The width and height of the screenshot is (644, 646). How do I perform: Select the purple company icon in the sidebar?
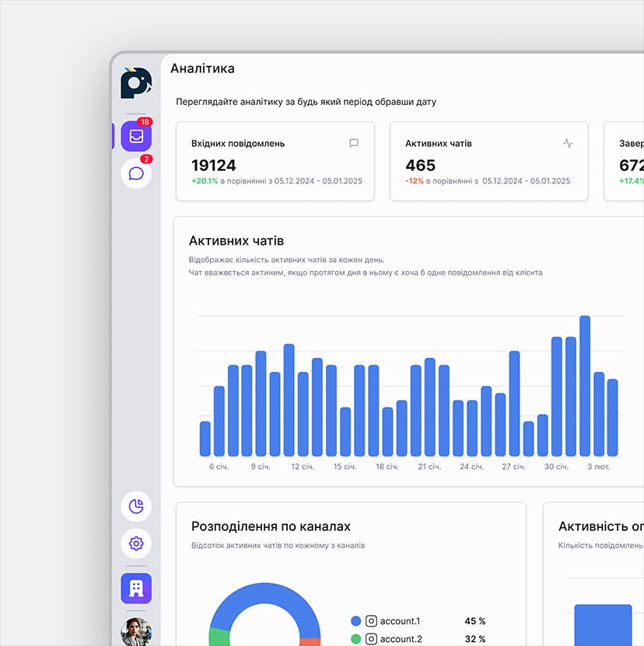[x=135, y=588]
